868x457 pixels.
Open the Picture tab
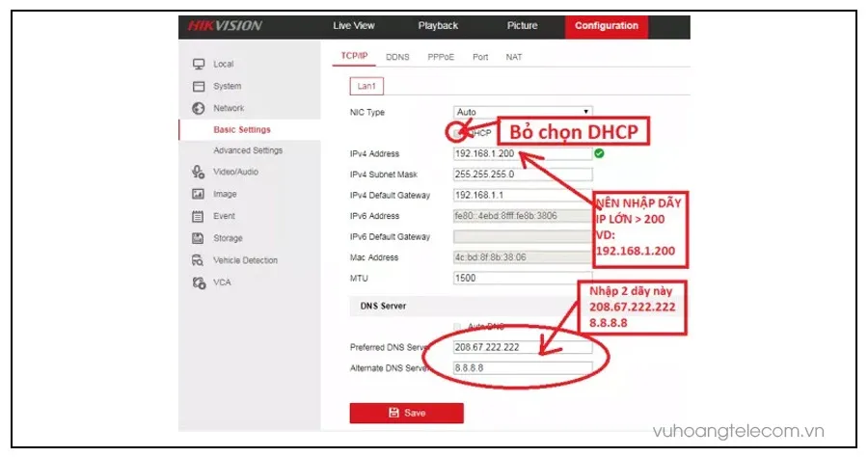[522, 25]
